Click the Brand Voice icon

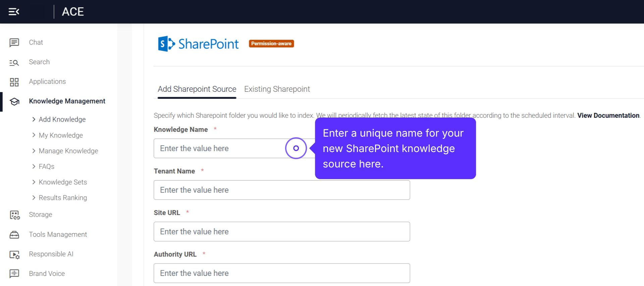14,274
